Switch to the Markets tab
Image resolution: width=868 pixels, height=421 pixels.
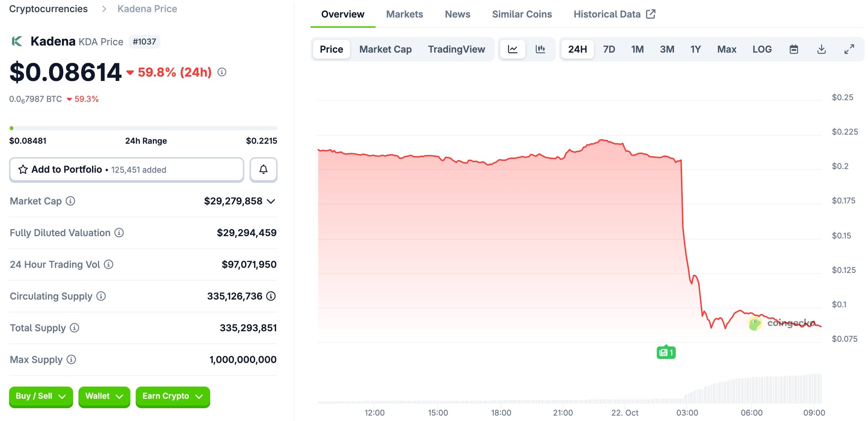[404, 14]
